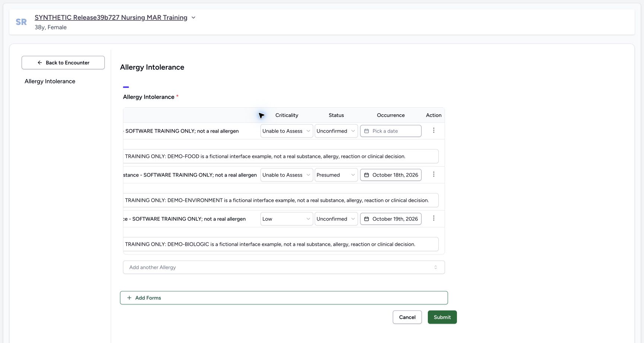Open Unconfirmed status dropdown in DEMO-BIOLOGIC row
The width and height of the screenshot is (644, 343).
pos(336,219)
